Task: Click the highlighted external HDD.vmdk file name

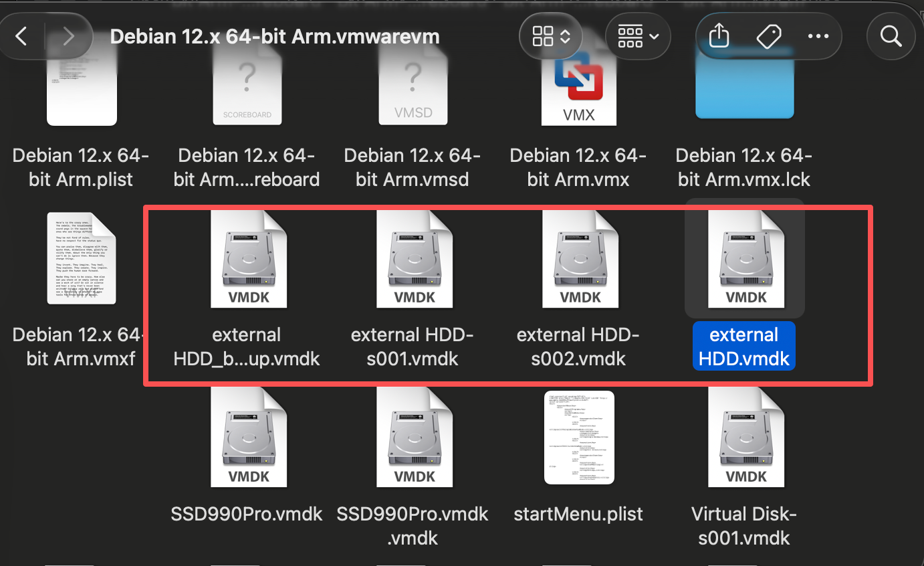Action: [744, 347]
